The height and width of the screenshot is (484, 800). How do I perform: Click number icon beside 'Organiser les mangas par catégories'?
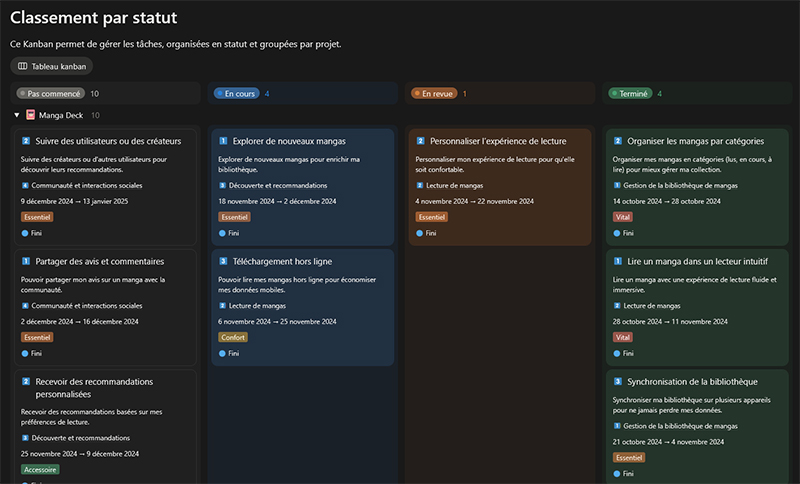[x=617, y=141]
